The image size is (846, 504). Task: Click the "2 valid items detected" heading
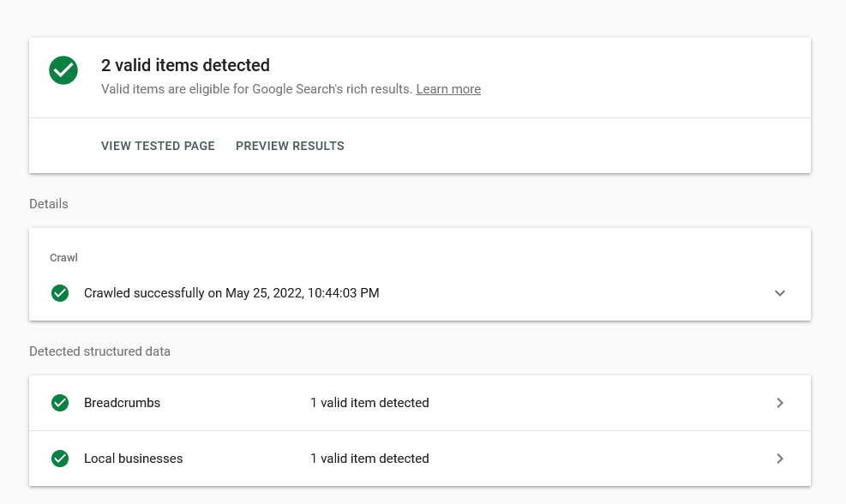point(186,65)
